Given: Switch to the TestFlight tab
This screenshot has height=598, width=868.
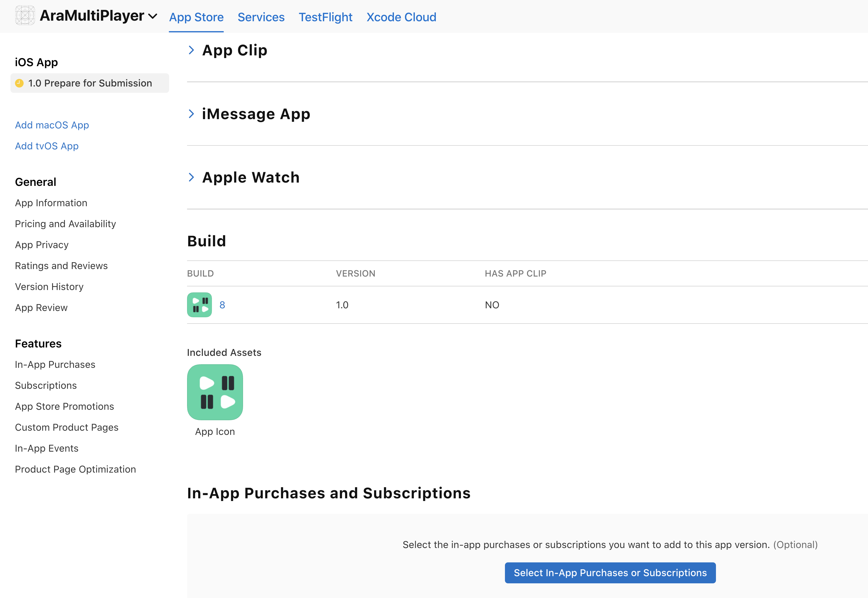Looking at the screenshot, I should (325, 17).
